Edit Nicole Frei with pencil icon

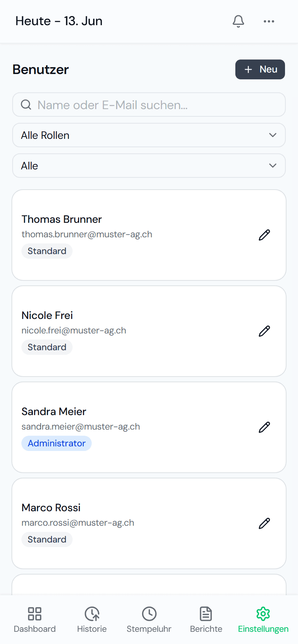[x=264, y=331]
